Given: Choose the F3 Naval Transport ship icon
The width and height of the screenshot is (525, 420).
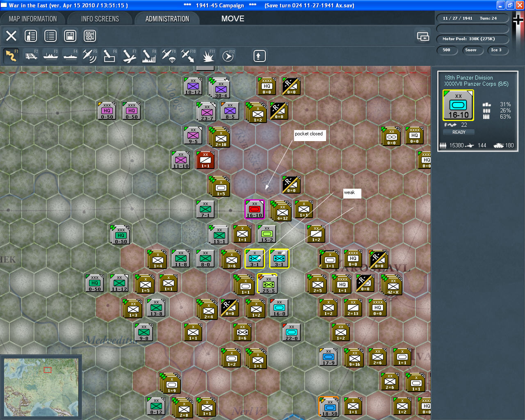Looking at the screenshot, I should pyautogui.click(x=50, y=56).
